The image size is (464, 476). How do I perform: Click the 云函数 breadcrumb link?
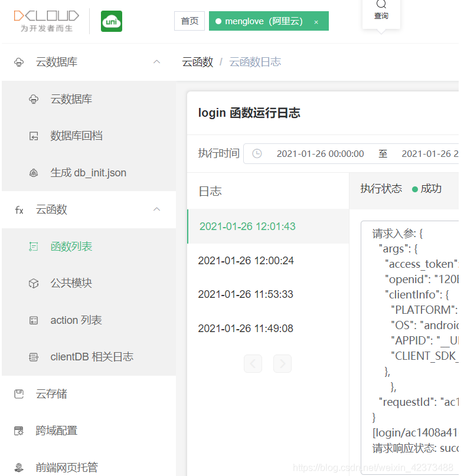pos(197,62)
